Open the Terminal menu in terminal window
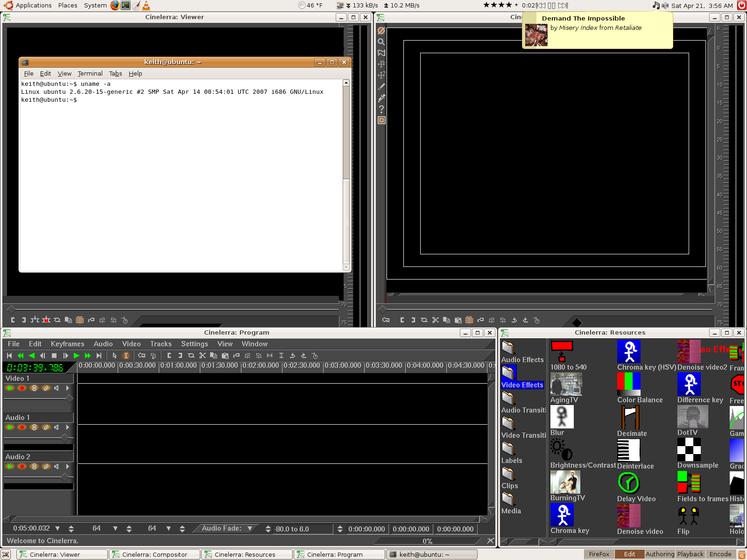Image resolution: width=747 pixels, height=560 pixels. (90, 74)
